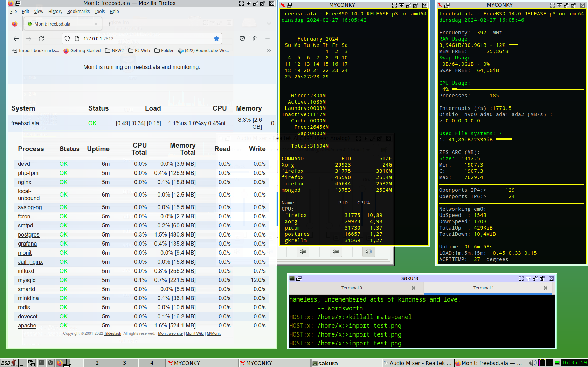Click second muted speaker in Audio Mixer

pos(336,252)
